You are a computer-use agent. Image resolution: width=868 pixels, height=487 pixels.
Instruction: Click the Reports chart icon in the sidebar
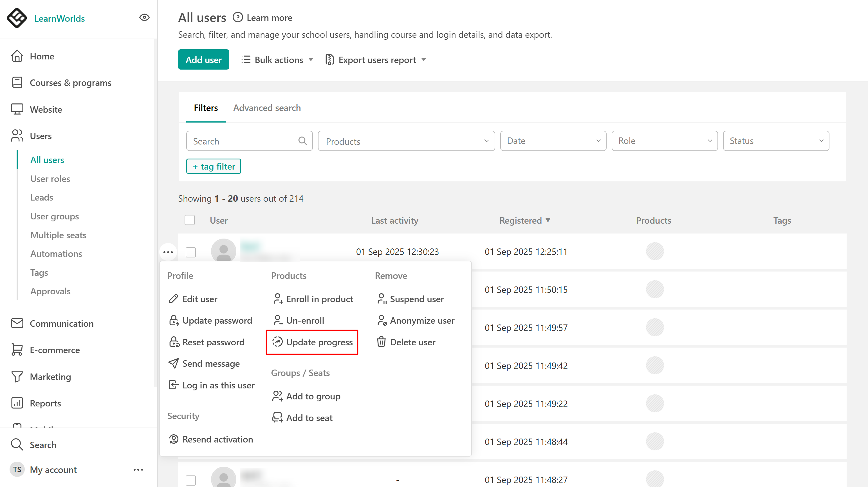pos(17,403)
